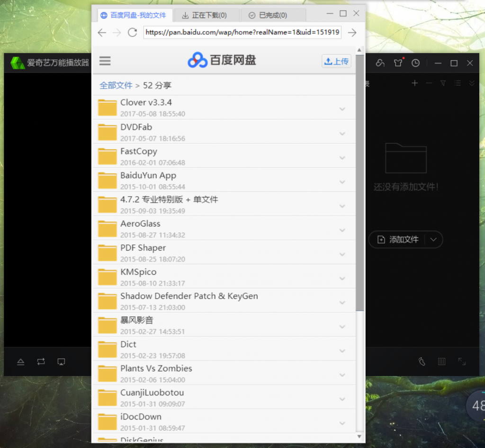Open play history clock icon in iQiyi player
Viewport: 485px width, 448px height.
tap(415, 63)
